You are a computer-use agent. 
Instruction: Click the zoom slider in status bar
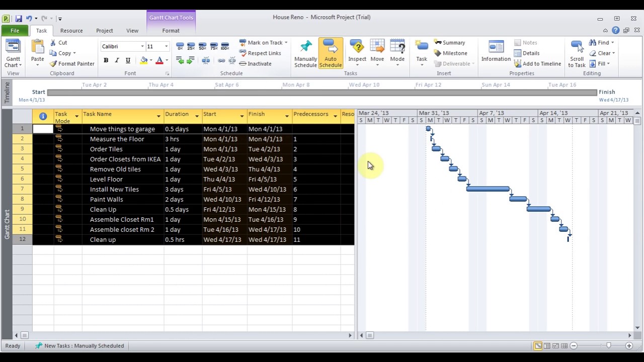coord(608,345)
